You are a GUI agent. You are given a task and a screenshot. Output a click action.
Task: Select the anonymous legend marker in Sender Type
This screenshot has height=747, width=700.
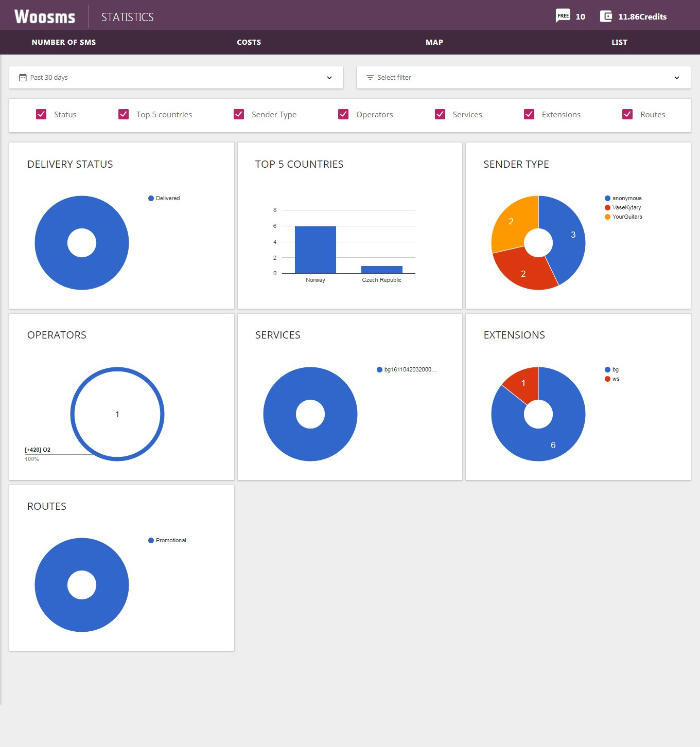pyautogui.click(x=606, y=198)
